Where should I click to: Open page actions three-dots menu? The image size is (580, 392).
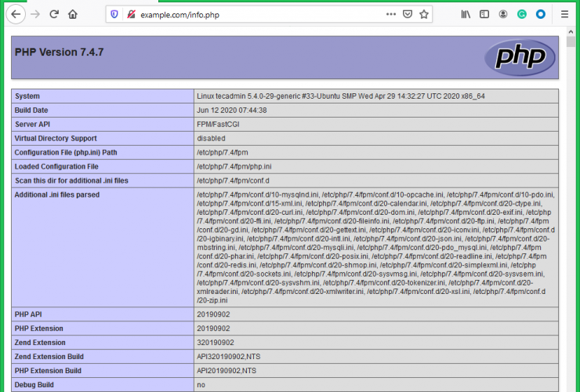point(391,14)
